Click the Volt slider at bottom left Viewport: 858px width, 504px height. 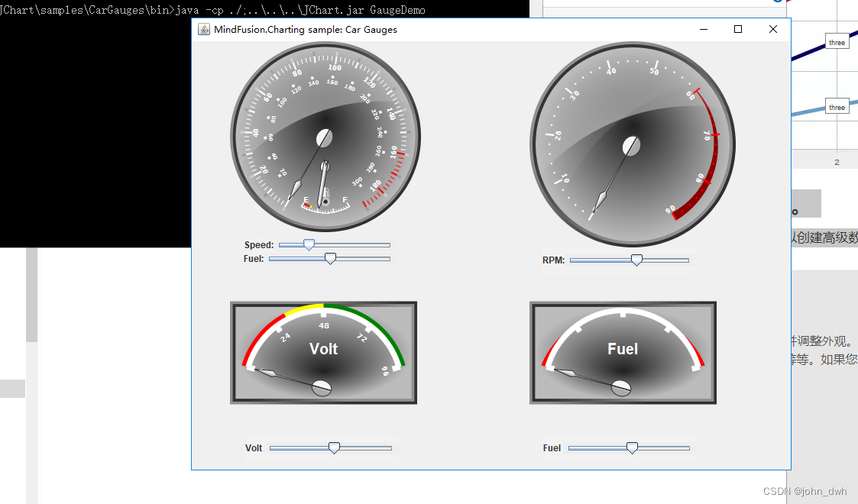pos(334,447)
